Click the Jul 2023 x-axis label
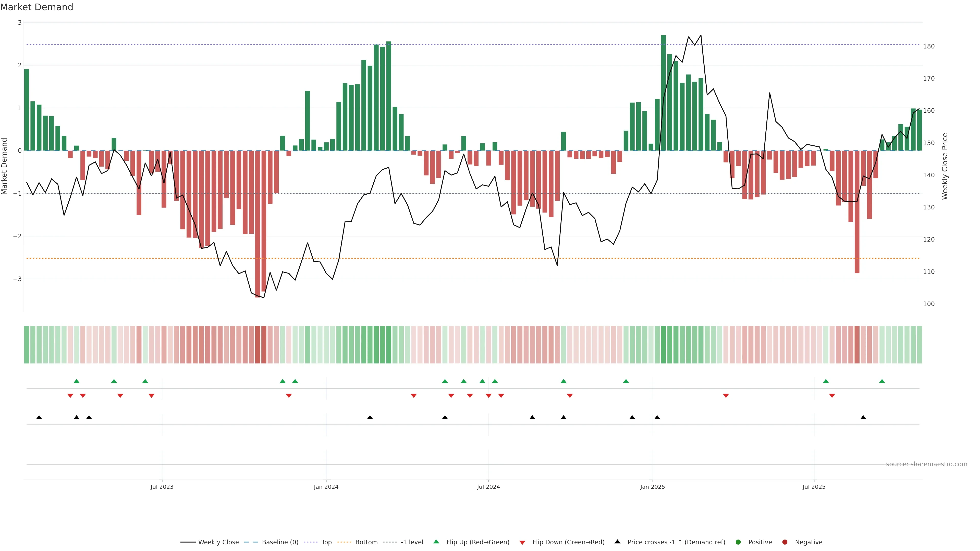The image size is (980, 551). (x=162, y=487)
